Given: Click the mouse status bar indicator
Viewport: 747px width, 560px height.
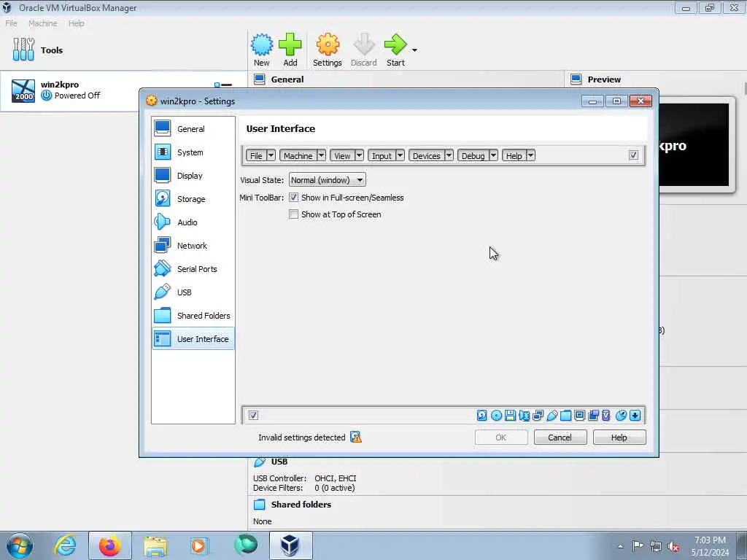Looking at the screenshot, I should [621, 415].
